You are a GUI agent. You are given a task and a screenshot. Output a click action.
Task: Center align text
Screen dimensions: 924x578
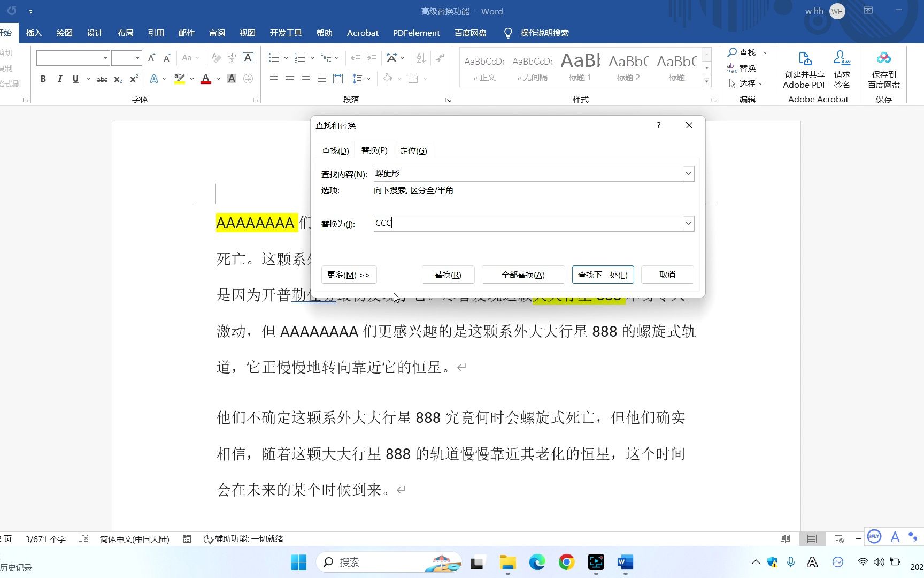tap(289, 79)
